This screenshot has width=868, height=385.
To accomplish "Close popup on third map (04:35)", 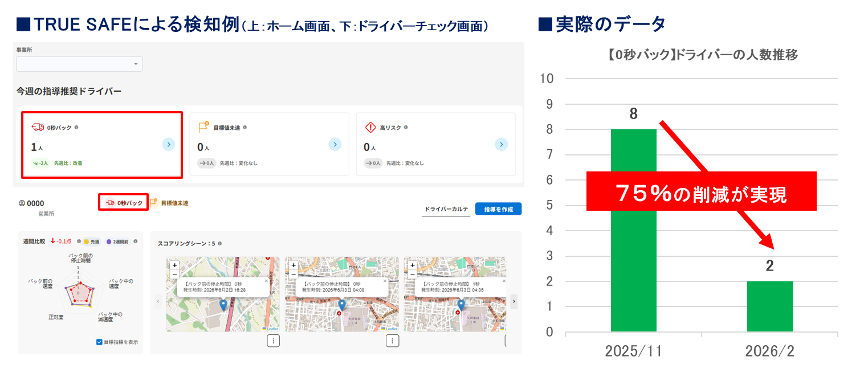I will [x=503, y=281].
